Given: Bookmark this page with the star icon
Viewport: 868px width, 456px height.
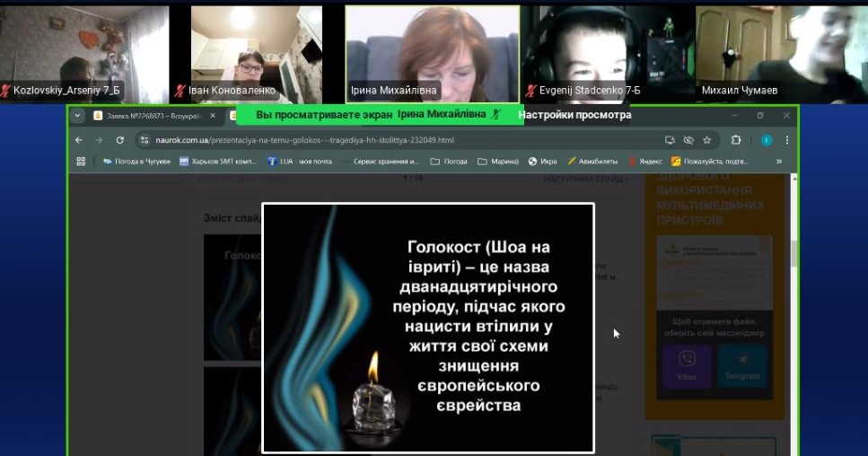Looking at the screenshot, I should [707, 140].
